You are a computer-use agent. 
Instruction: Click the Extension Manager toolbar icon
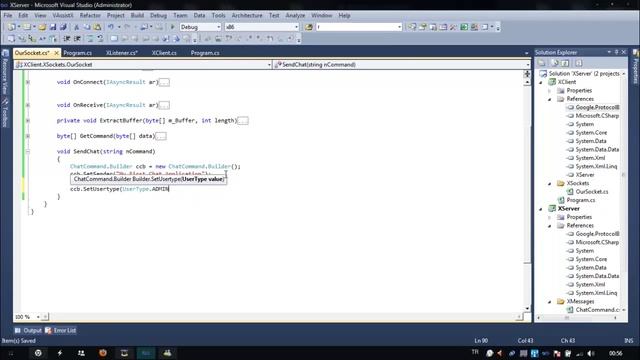[474, 27]
